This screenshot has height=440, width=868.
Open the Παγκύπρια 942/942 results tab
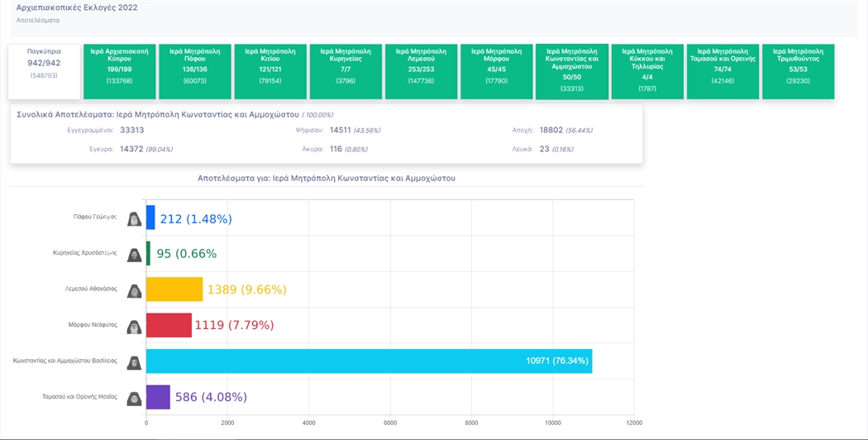(x=45, y=71)
